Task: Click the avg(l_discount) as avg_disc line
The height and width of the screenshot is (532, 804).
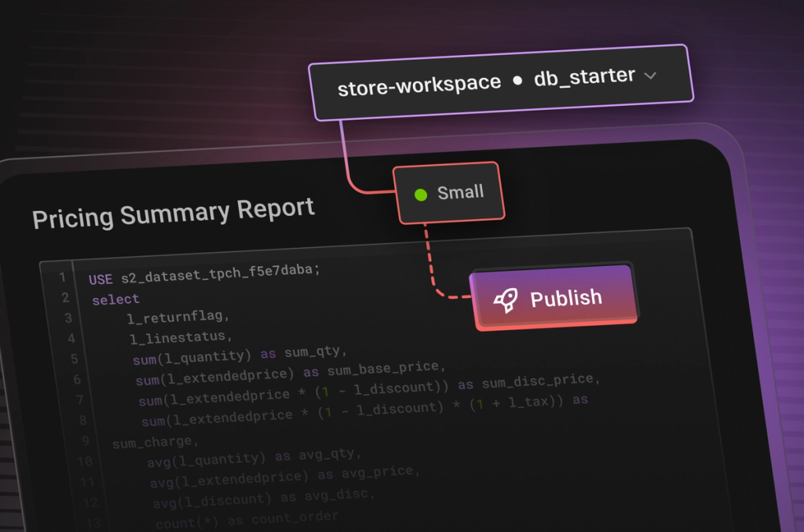Action: (x=264, y=497)
